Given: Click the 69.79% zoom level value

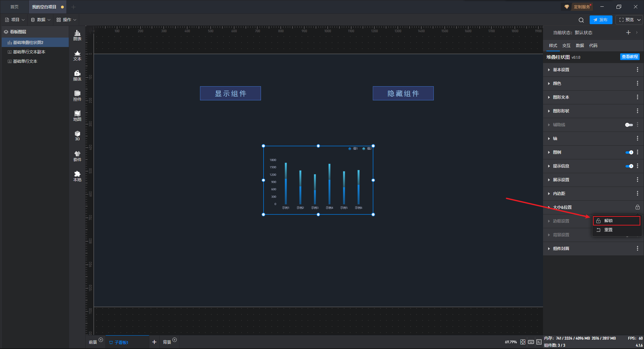Looking at the screenshot, I should click(511, 342).
